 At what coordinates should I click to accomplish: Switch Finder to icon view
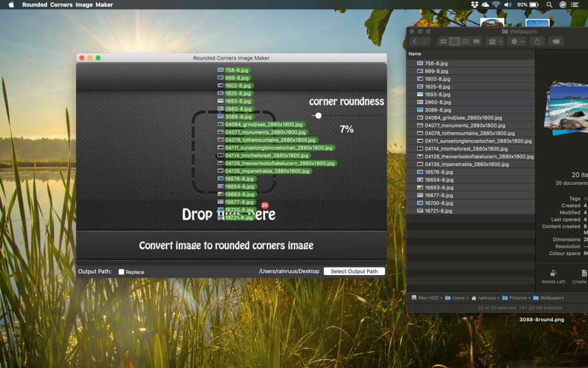(x=443, y=42)
